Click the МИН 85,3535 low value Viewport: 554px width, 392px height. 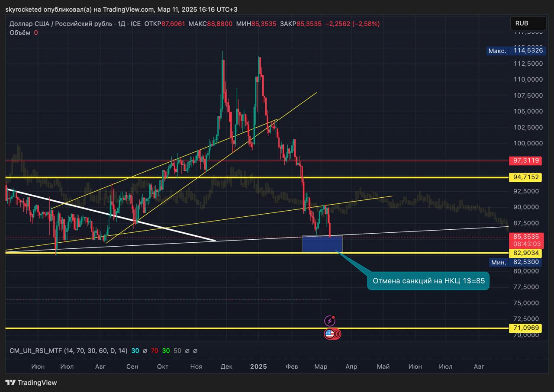point(256,24)
